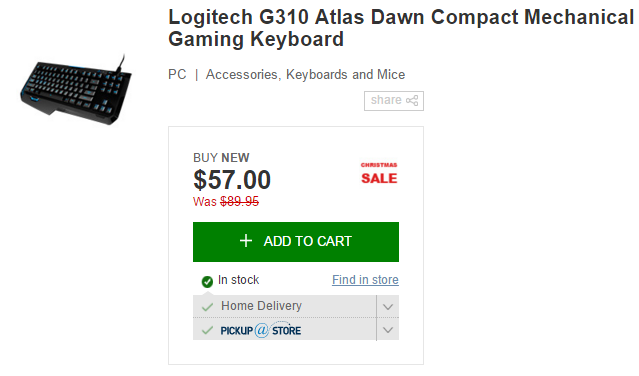Open the Find in store link

(x=365, y=280)
